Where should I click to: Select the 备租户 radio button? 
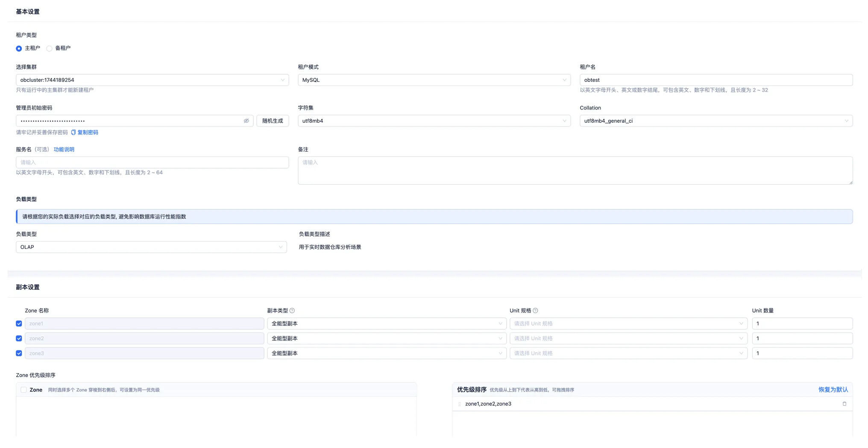(50, 49)
